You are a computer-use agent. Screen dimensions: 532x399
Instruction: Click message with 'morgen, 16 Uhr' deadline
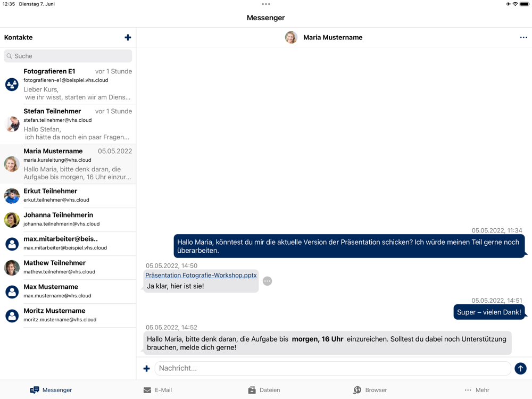point(327,343)
